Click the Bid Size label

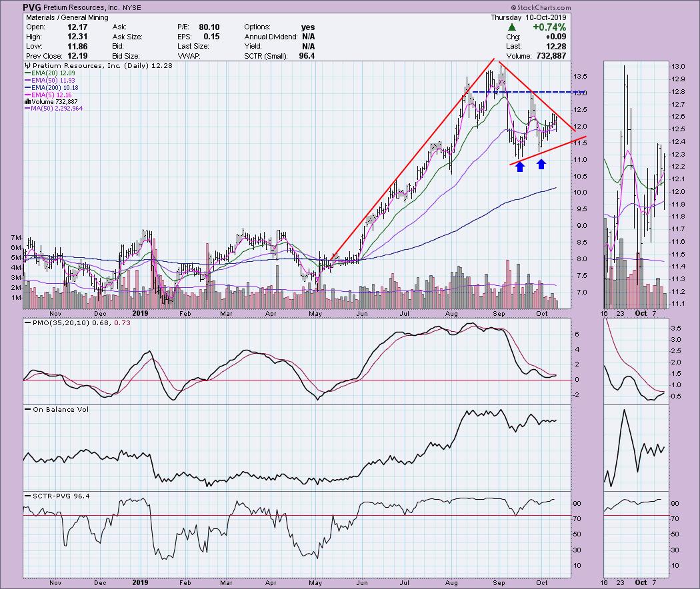click(x=126, y=56)
